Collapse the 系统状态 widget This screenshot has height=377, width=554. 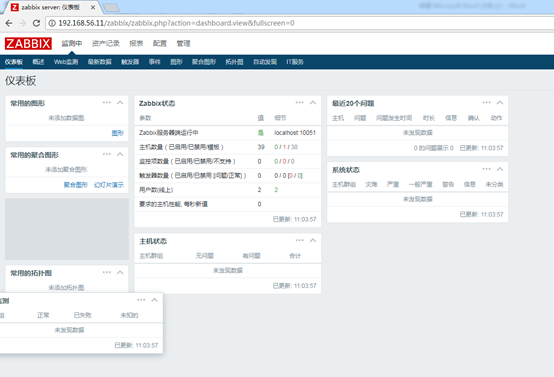[500, 169]
